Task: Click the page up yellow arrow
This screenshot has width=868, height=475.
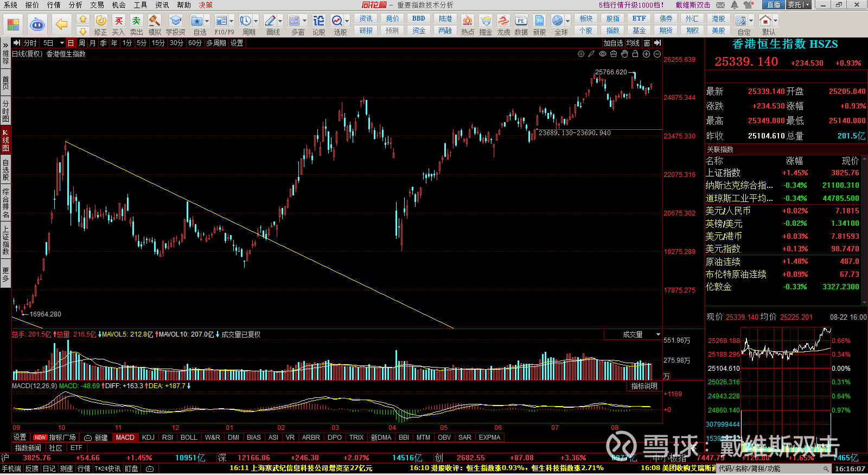Action: pyautogui.click(x=83, y=19)
